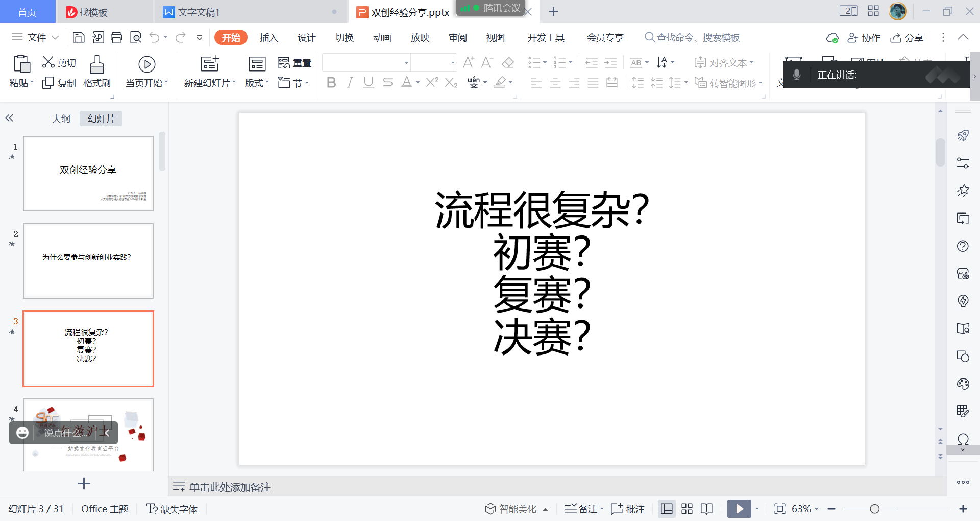Click the Cut (剪切) scissors icon
Viewport: 980px width, 521px height.
(48, 62)
